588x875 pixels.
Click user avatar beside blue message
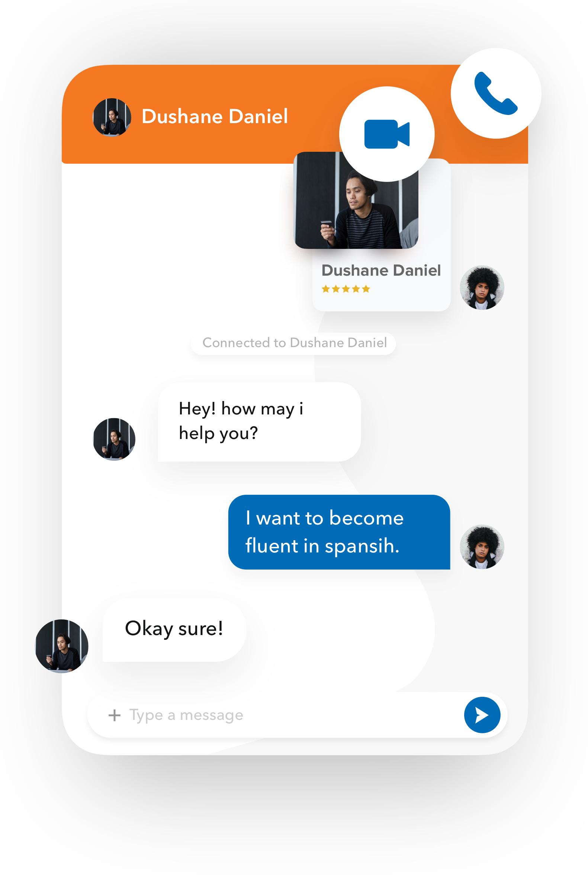pos(482,547)
